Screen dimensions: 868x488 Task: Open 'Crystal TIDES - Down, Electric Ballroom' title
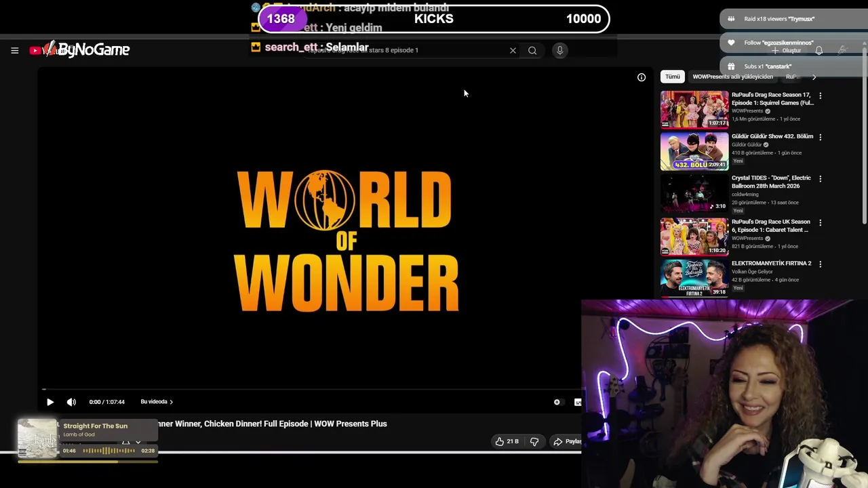click(x=771, y=182)
